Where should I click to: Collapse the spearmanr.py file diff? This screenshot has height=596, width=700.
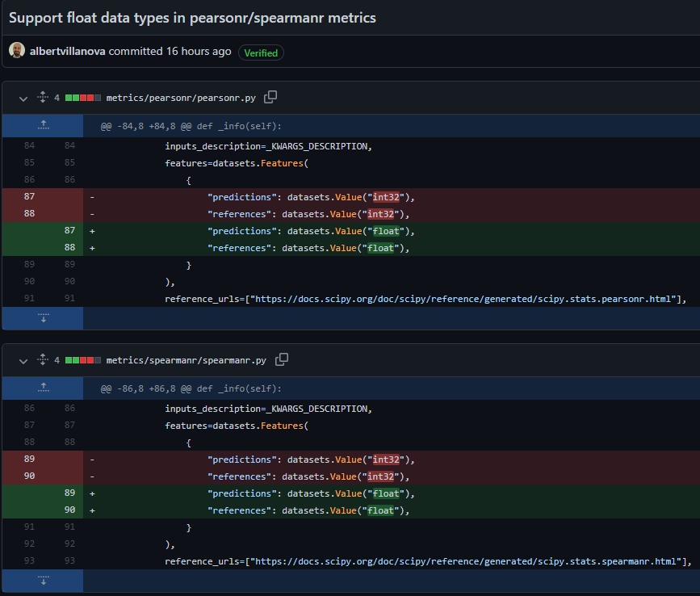point(23,361)
